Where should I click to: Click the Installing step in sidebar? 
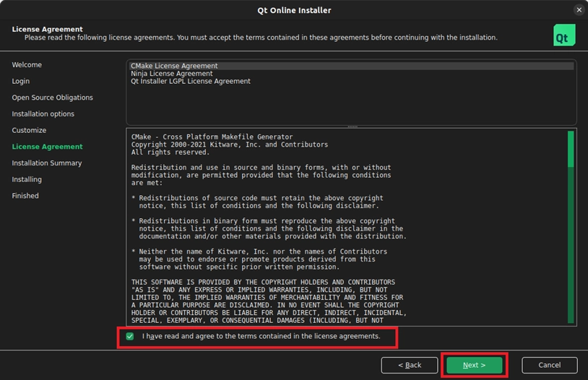click(27, 179)
